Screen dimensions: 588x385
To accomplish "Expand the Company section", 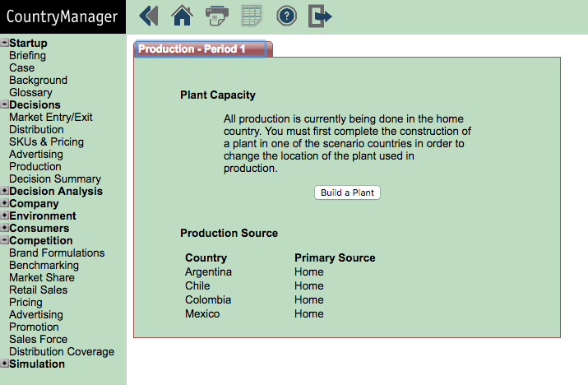I will [x=4, y=203].
